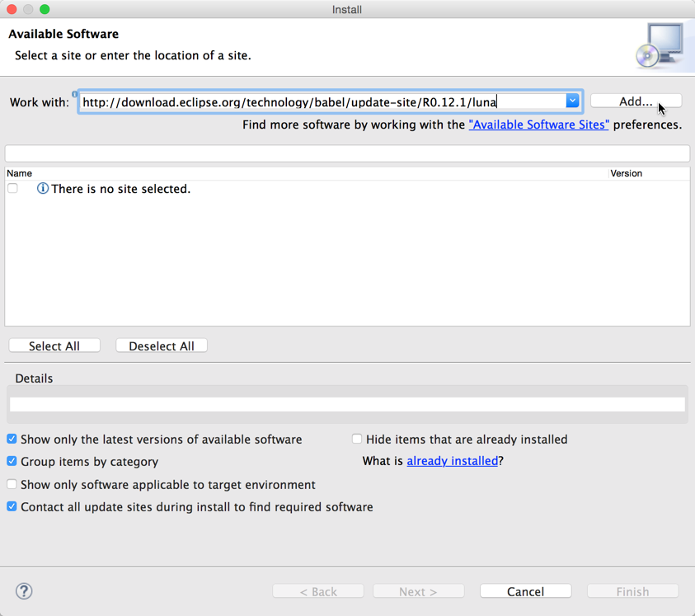Image resolution: width=695 pixels, height=616 pixels.
Task: Open the Work with dropdown arrow
Action: [x=572, y=101]
